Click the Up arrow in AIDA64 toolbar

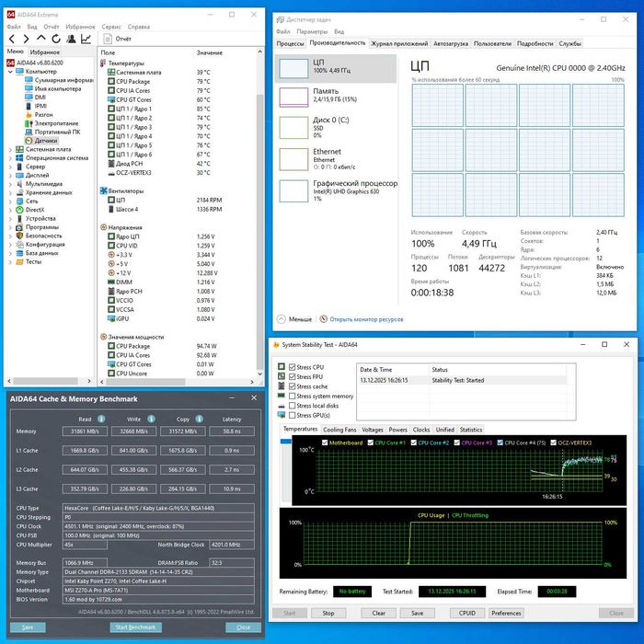coord(40,39)
